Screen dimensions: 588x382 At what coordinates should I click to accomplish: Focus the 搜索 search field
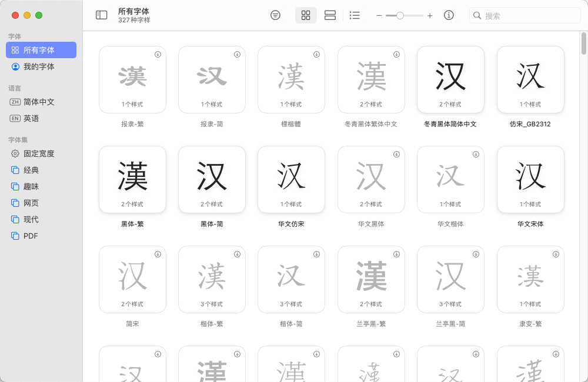524,15
